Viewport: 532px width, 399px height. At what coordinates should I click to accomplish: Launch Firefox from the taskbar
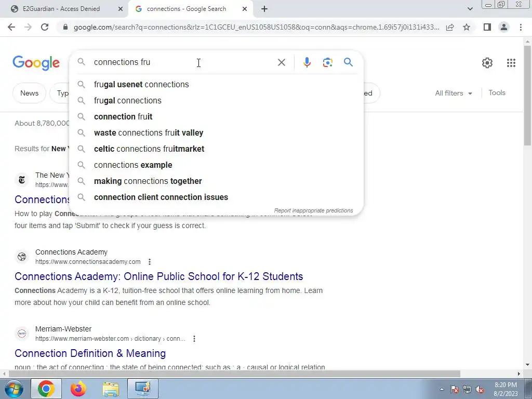pos(78,389)
